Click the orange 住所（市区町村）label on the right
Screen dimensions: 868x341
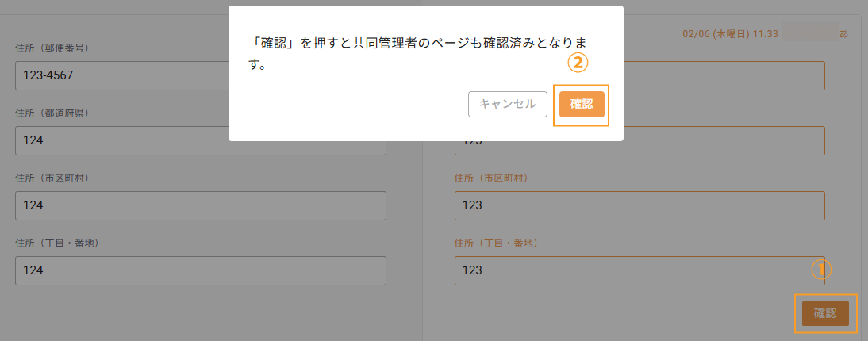491,178
